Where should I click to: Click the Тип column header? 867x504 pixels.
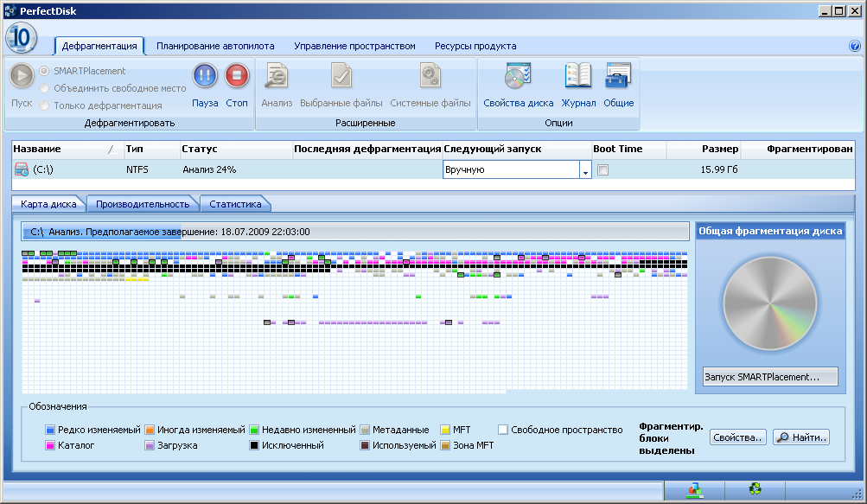(x=151, y=149)
